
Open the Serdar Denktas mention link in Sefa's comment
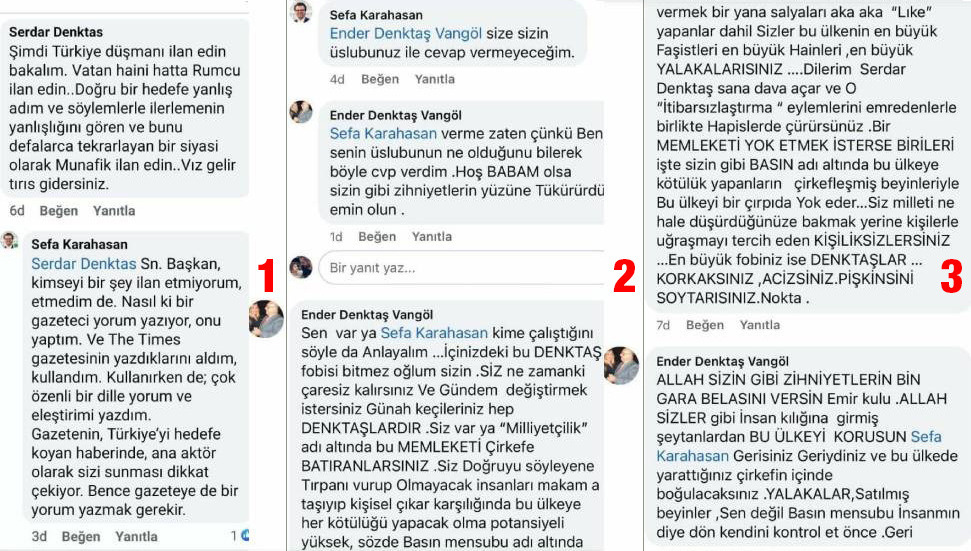pyautogui.click(x=84, y=264)
